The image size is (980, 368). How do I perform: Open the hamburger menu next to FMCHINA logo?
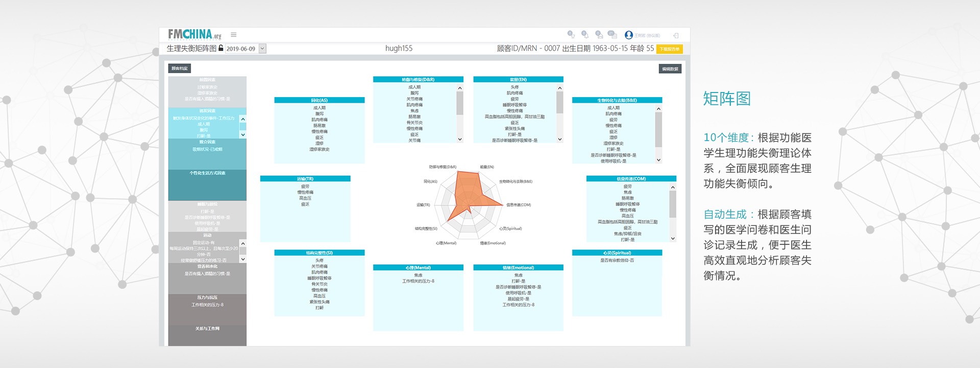(233, 35)
